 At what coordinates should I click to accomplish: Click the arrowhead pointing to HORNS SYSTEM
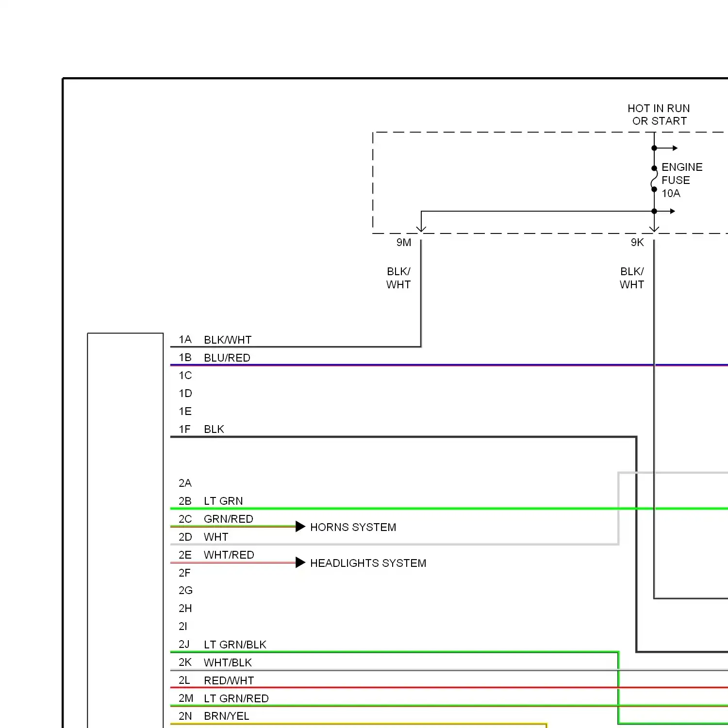click(x=300, y=527)
